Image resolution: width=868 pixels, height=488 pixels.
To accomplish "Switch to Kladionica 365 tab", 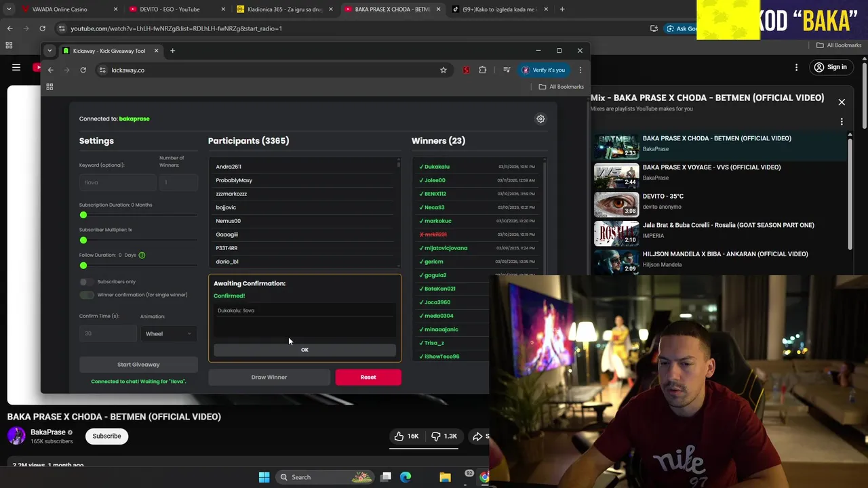I will (283, 9).
